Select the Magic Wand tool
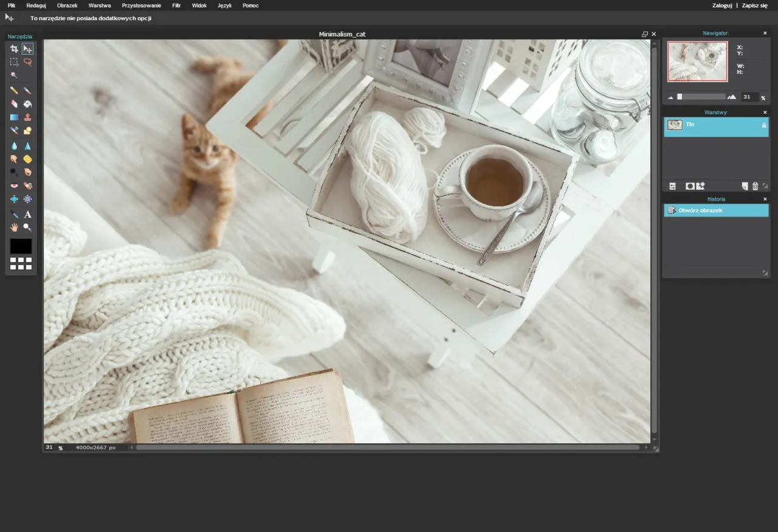The width and height of the screenshot is (778, 532). pyautogui.click(x=14, y=75)
